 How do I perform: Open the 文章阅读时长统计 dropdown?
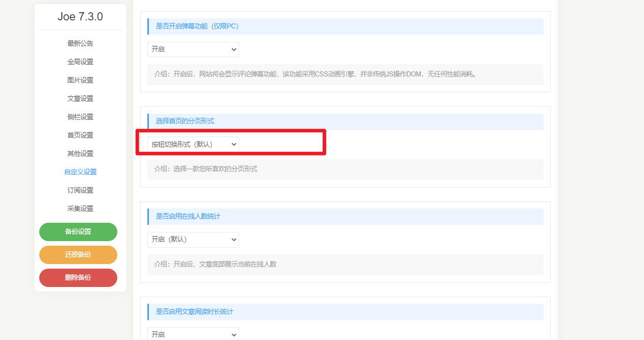193,334
